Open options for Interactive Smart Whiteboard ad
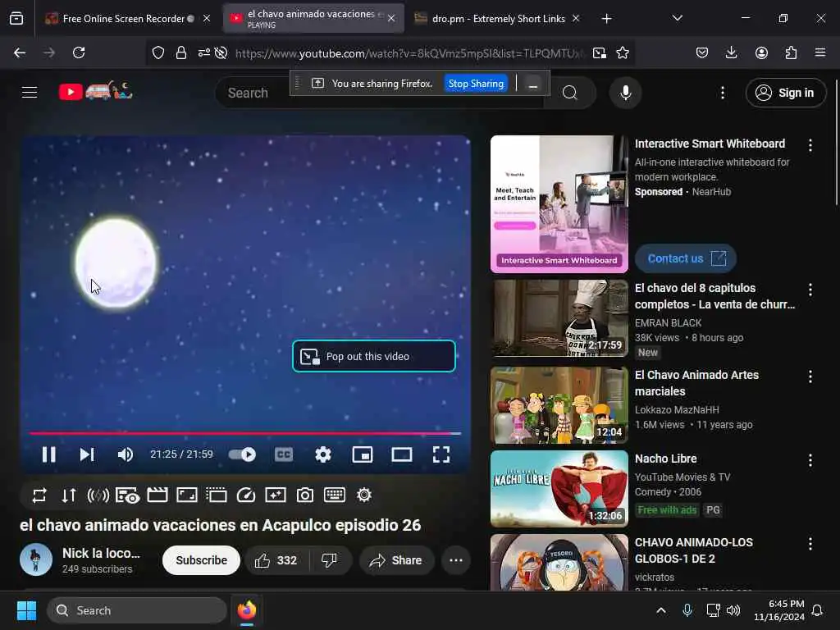The height and width of the screenshot is (630, 840). [810, 144]
